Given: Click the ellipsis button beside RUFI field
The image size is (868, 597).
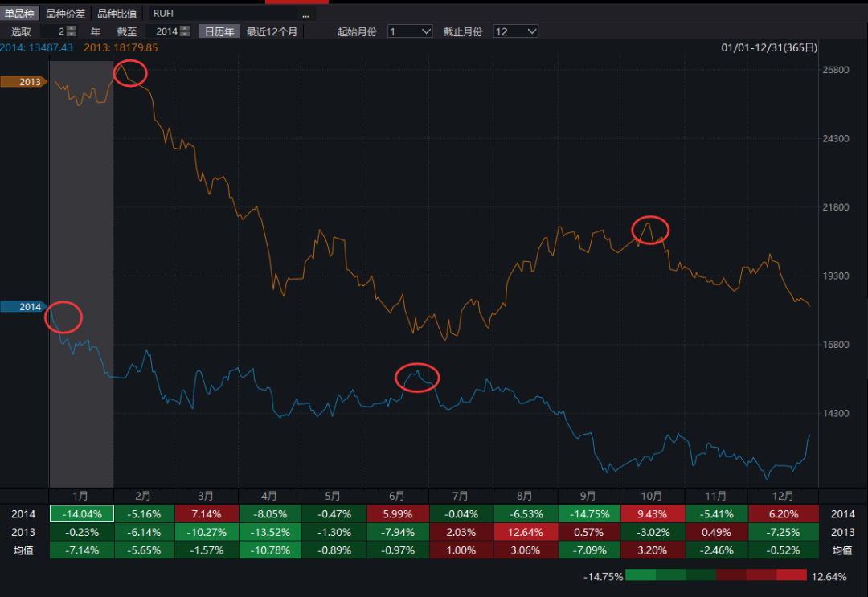Looking at the screenshot, I should 305,14.
